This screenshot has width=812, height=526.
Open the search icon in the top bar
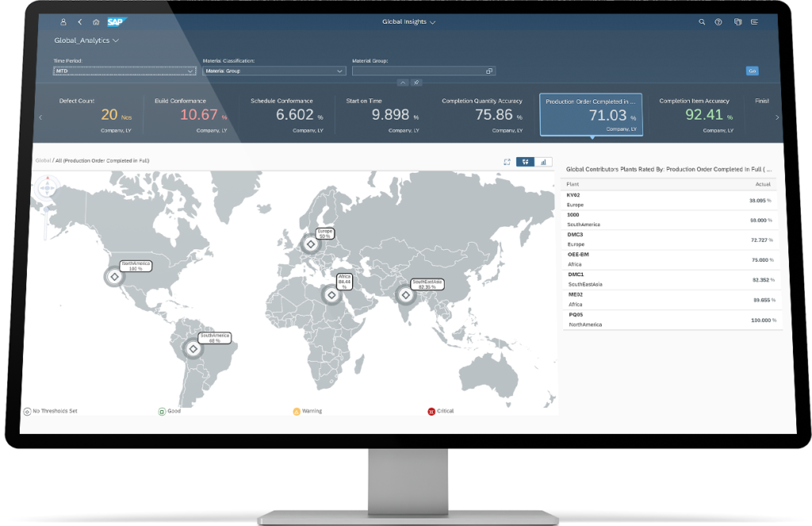702,22
